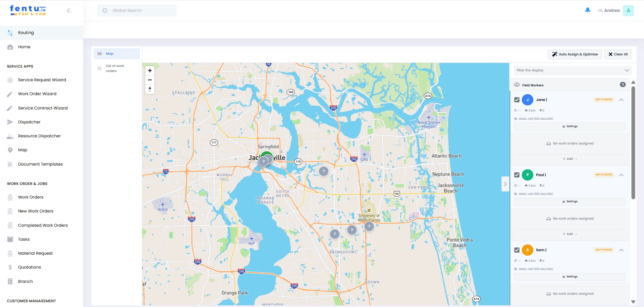
Task: Uncheck Sam's field worker checkbox
Action: (x=517, y=250)
